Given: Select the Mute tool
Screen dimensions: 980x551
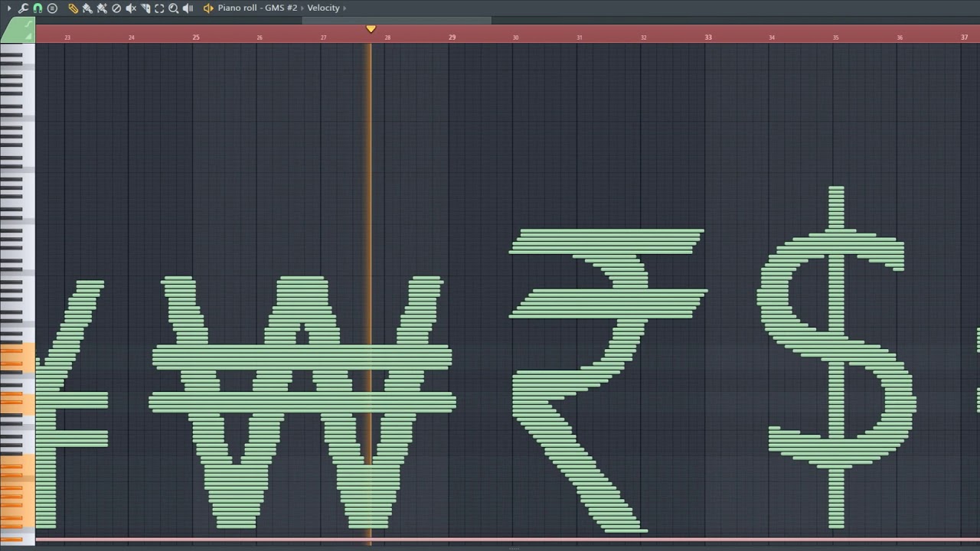Looking at the screenshot, I should (131, 8).
